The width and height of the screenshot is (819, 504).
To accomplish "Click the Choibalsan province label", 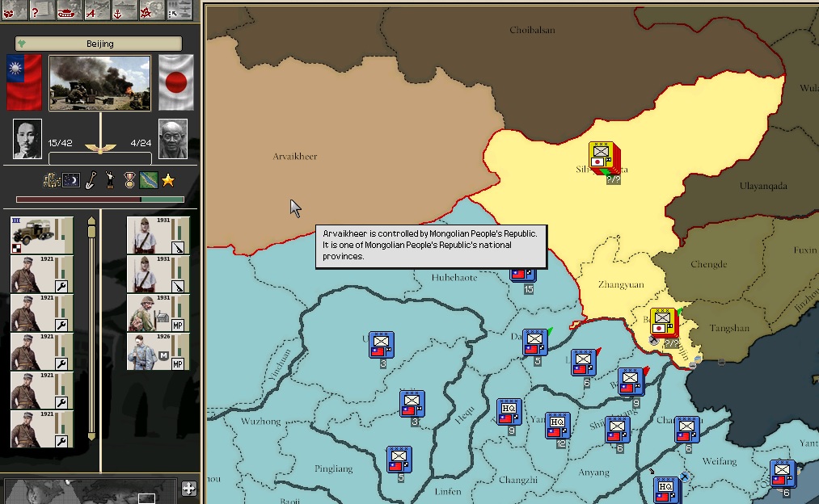I will point(532,30).
